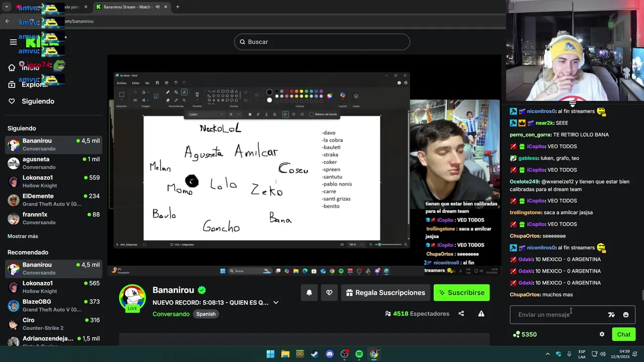Click the heart follow button
The height and width of the screenshot is (362, 644).
329,293
